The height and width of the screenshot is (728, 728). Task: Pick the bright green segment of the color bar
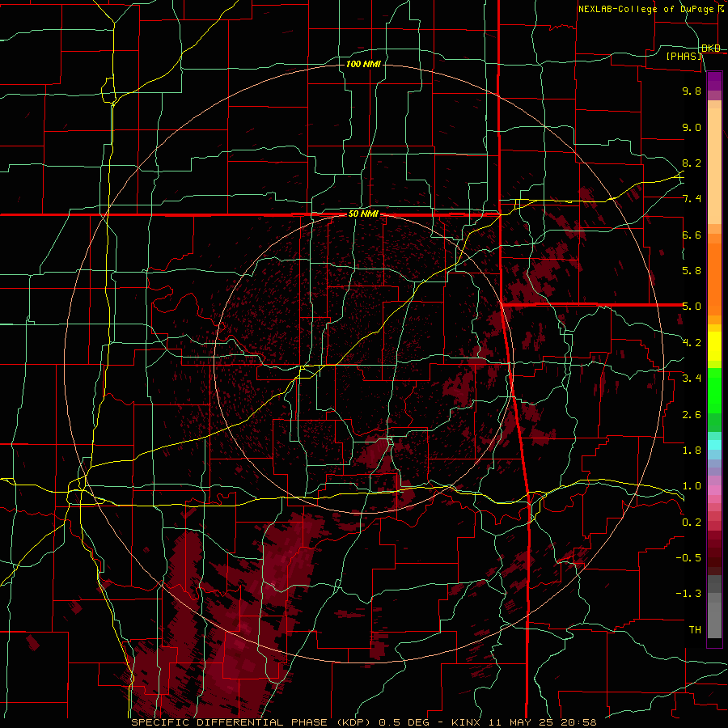pyautogui.click(x=714, y=390)
